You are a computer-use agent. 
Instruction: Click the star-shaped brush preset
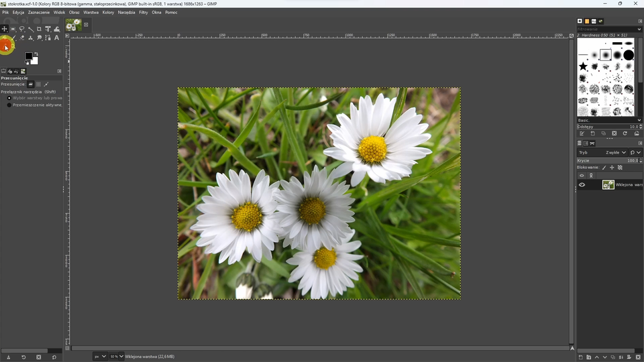[x=583, y=66]
